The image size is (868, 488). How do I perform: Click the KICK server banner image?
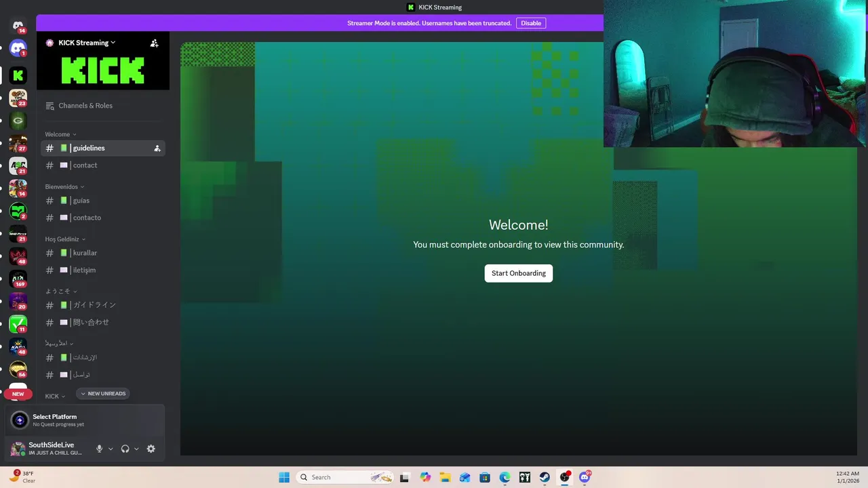pos(103,70)
